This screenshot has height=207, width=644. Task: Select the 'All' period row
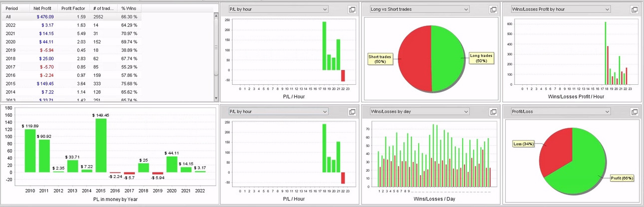coord(72,16)
